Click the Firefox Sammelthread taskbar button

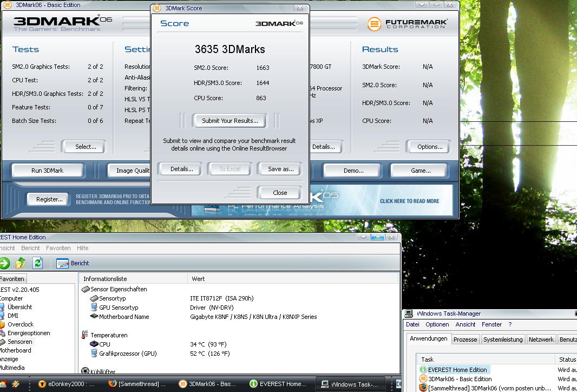138,384
